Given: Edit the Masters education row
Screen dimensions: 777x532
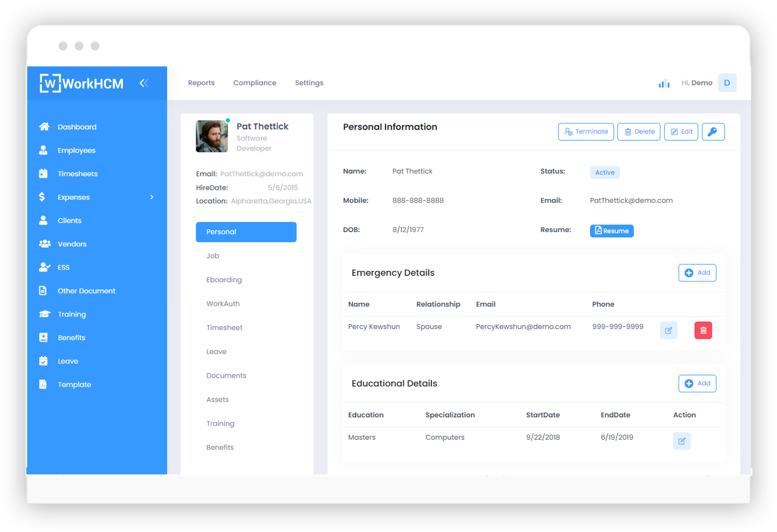Looking at the screenshot, I should [x=682, y=441].
